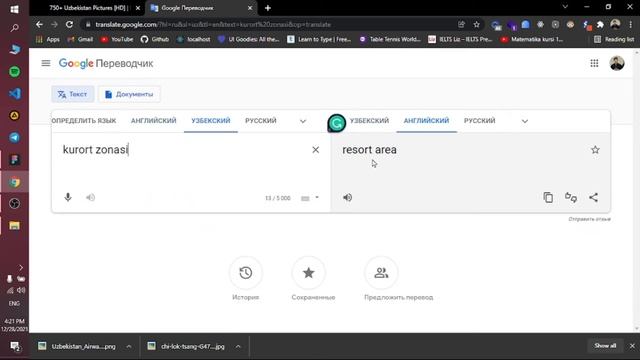Select the Определить язык source tab
The width and height of the screenshot is (640, 360).
coord(84,121)
